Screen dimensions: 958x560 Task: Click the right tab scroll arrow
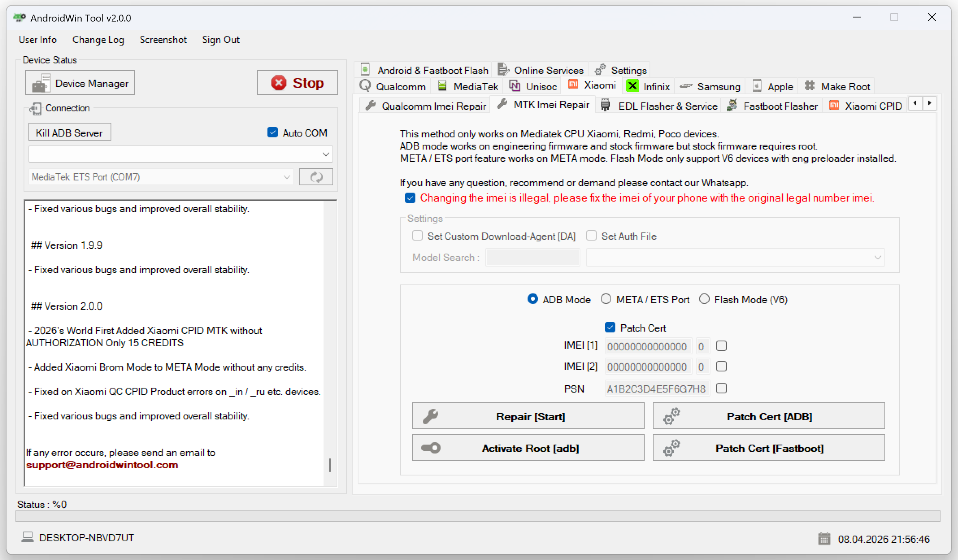click(x=930, y=103)
